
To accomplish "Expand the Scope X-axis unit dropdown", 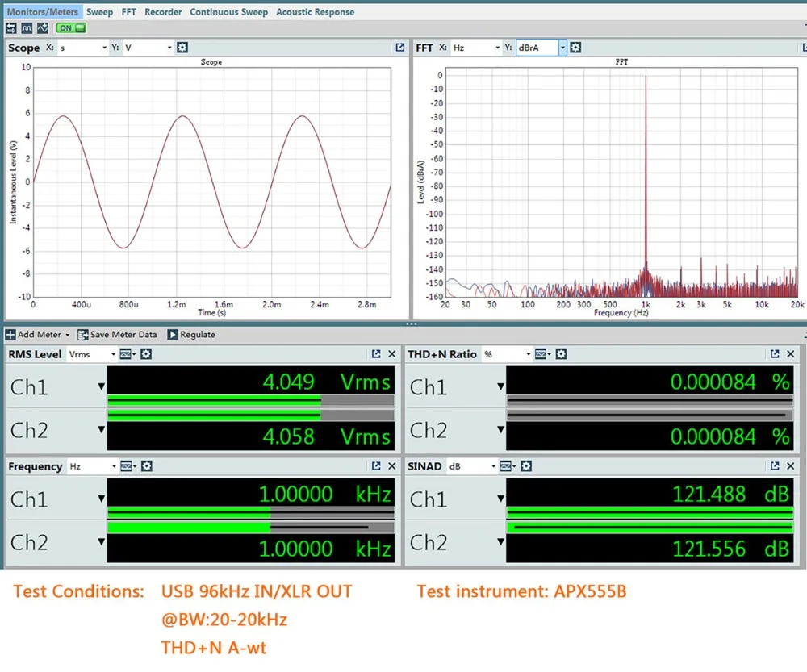I will click(x=104, y=48).
